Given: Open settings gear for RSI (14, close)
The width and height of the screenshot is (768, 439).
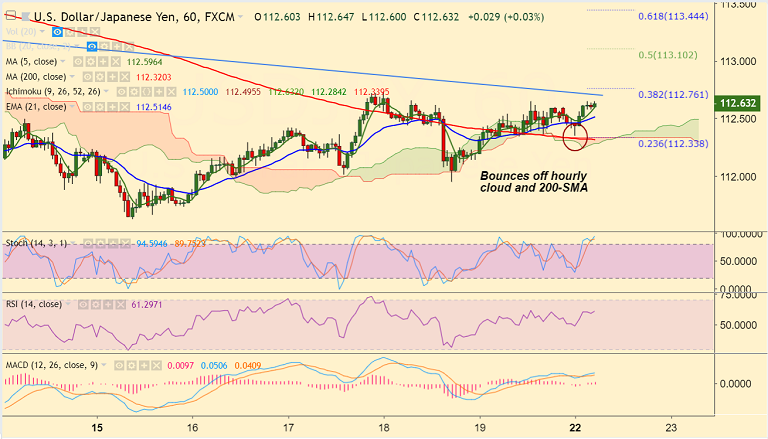Looking at the screenshot, I should 96,305.
